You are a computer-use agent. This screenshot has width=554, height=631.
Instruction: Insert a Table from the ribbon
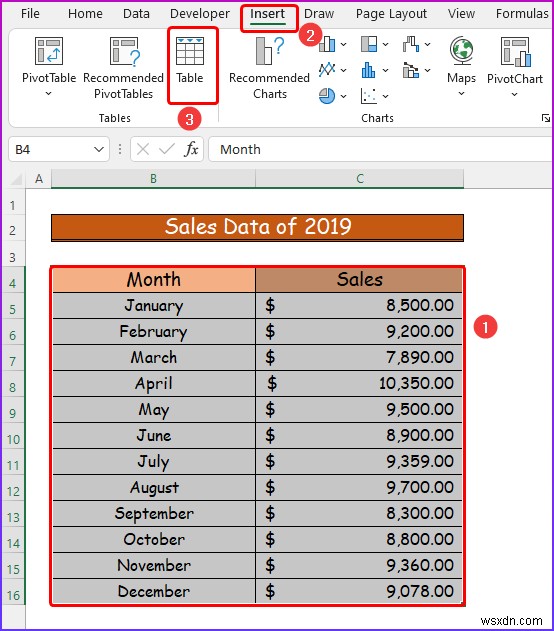(x=190, y=60)
